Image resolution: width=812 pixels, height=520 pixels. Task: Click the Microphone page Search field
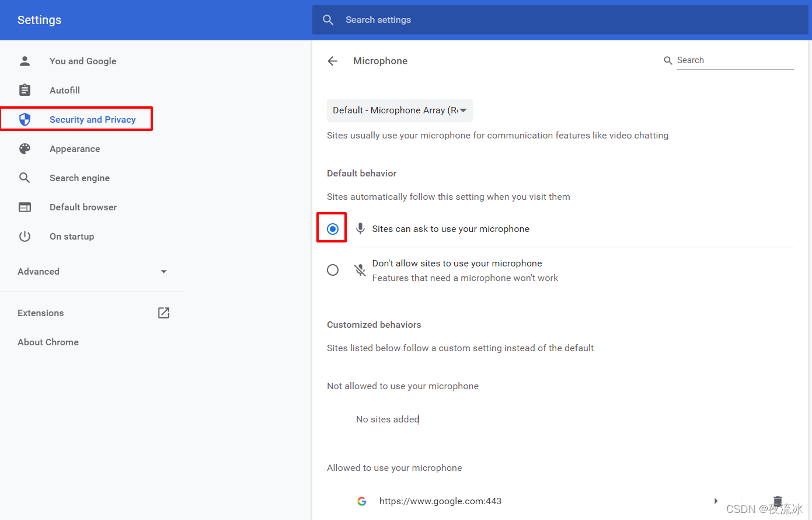click(735, 60)
